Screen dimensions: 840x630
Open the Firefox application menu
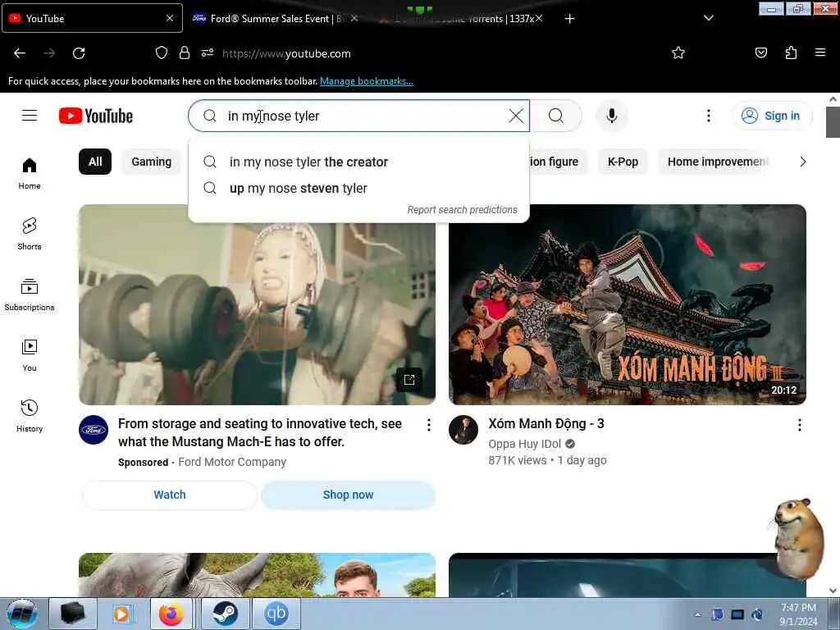[819, 53]
